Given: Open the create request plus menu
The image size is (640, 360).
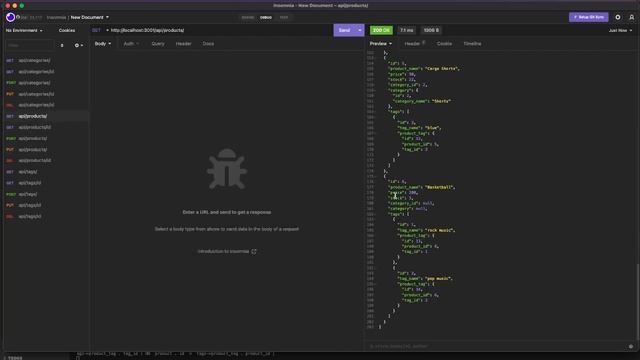Looking at the screenshot, I should click(78, 45).
